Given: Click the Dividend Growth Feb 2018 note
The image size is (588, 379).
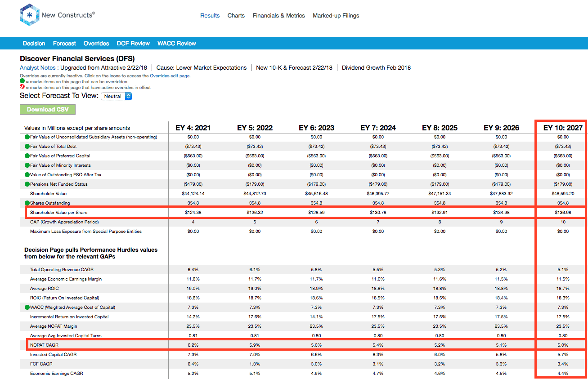Looking at the screenshot, I should (x=376, y=68).
